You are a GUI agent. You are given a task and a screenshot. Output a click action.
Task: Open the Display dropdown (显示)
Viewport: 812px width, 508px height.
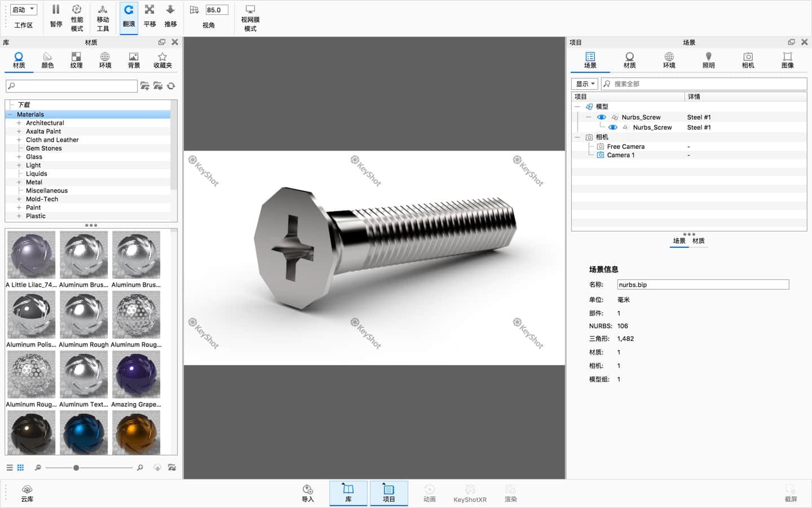(585, 84)
